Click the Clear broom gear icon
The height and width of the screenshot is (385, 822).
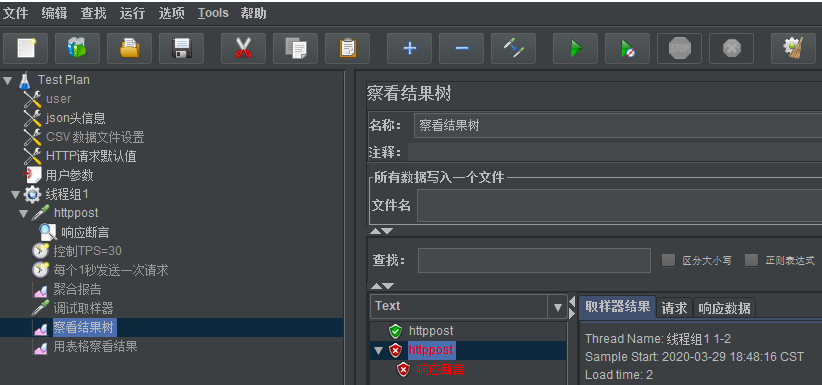(x=793, y=49)
